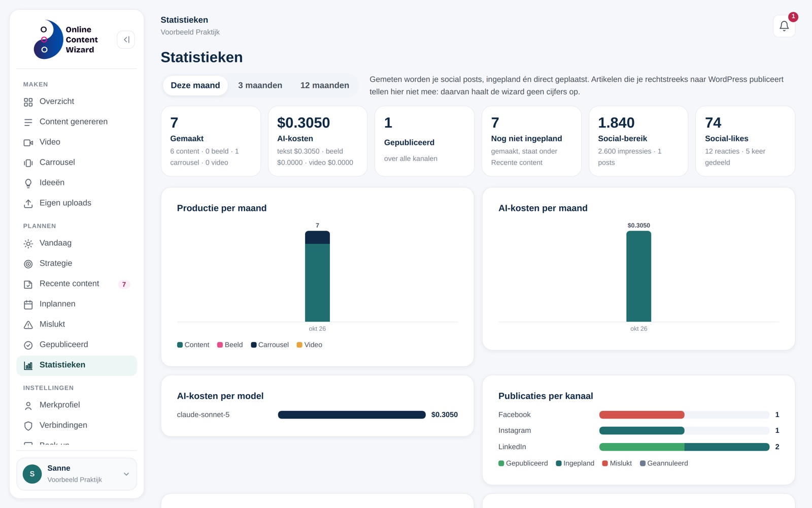Select the Deze maand tab
812x508 pixels.
coord(195,85)
